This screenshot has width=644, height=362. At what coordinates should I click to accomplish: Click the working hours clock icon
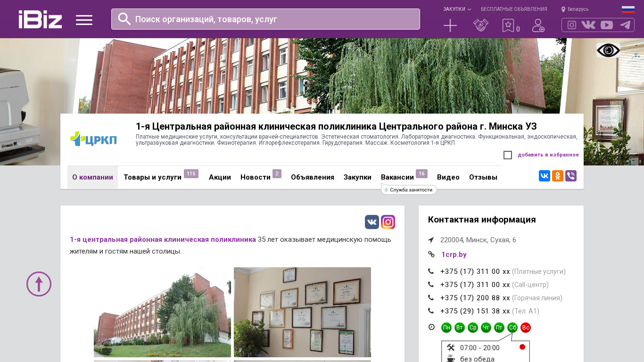pos(431,327)
